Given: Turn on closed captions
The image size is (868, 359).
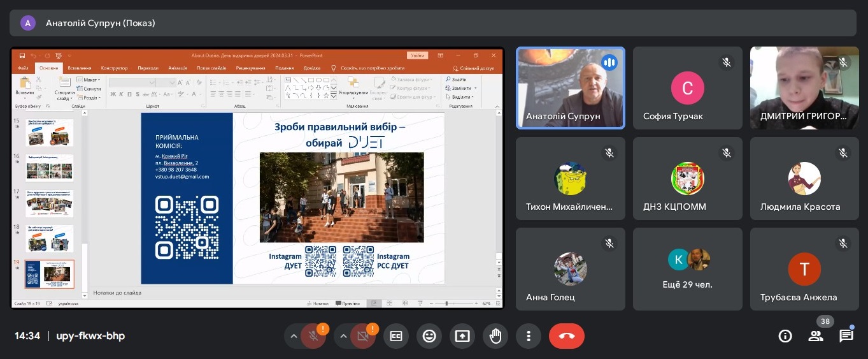Looking at the screenshot, I should [x=396, y=336].
